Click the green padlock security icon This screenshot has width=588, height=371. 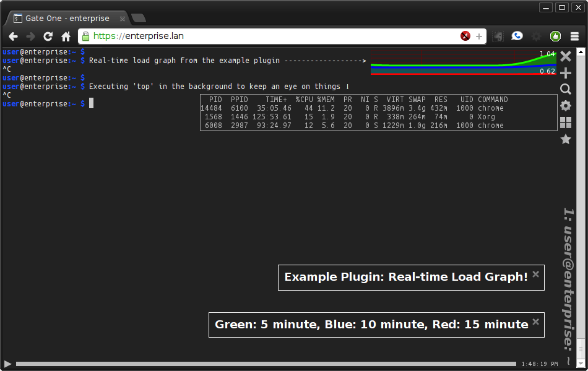pos(85,36)
